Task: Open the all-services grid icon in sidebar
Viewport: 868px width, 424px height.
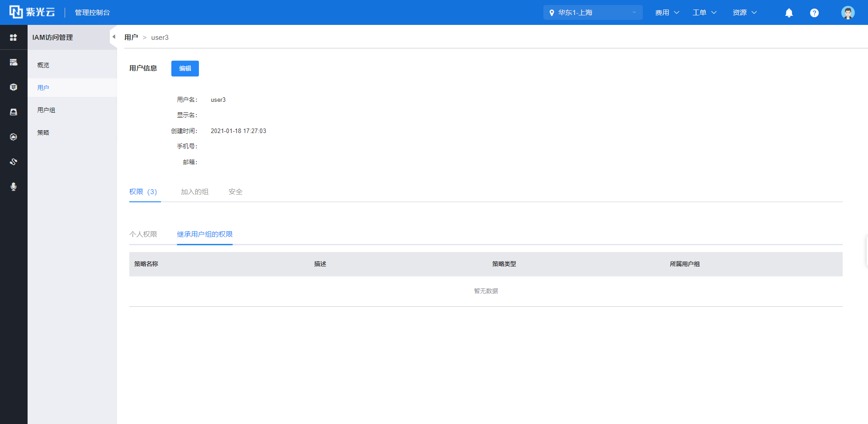Action: coord(14,38)
